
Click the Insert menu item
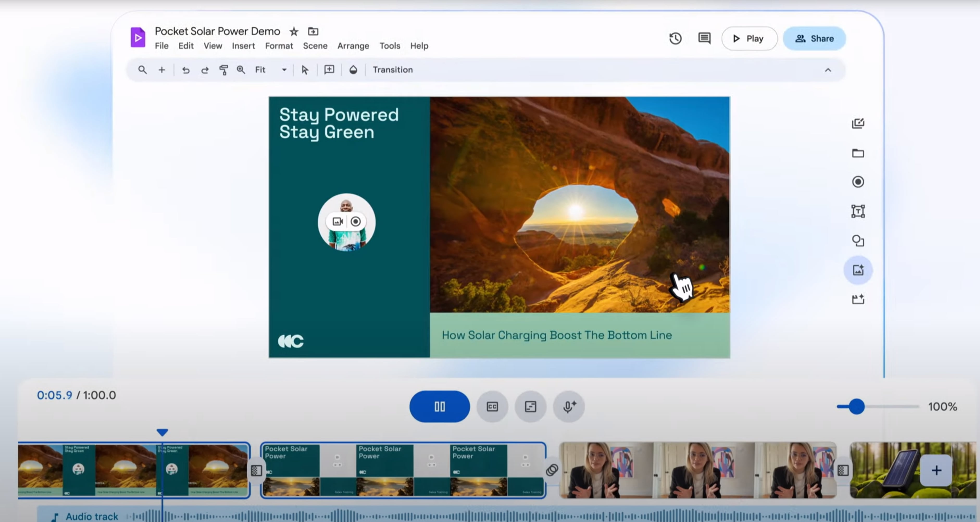243,45
